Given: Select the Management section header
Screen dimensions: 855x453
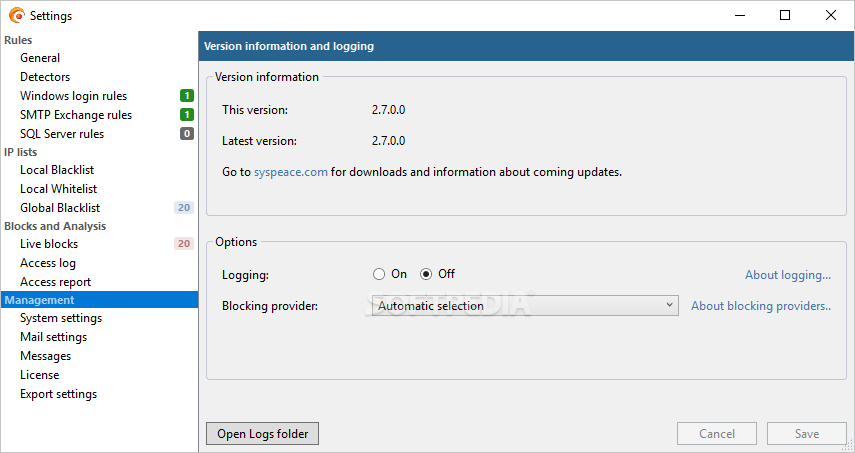Looking at the screenshot, I should click(99, 300).
